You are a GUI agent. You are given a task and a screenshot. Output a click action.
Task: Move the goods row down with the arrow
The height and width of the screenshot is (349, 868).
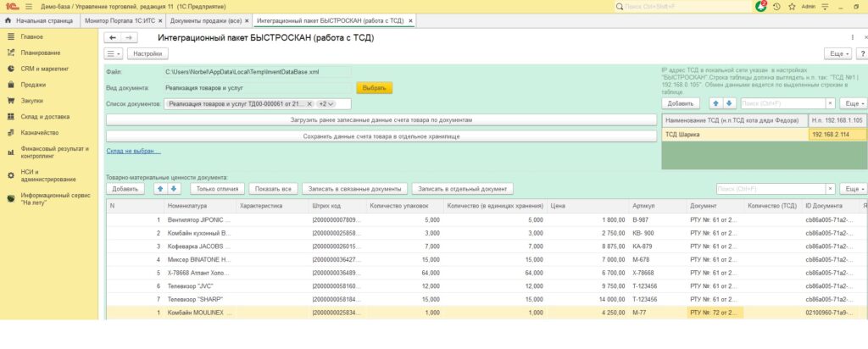coord(175,188)
